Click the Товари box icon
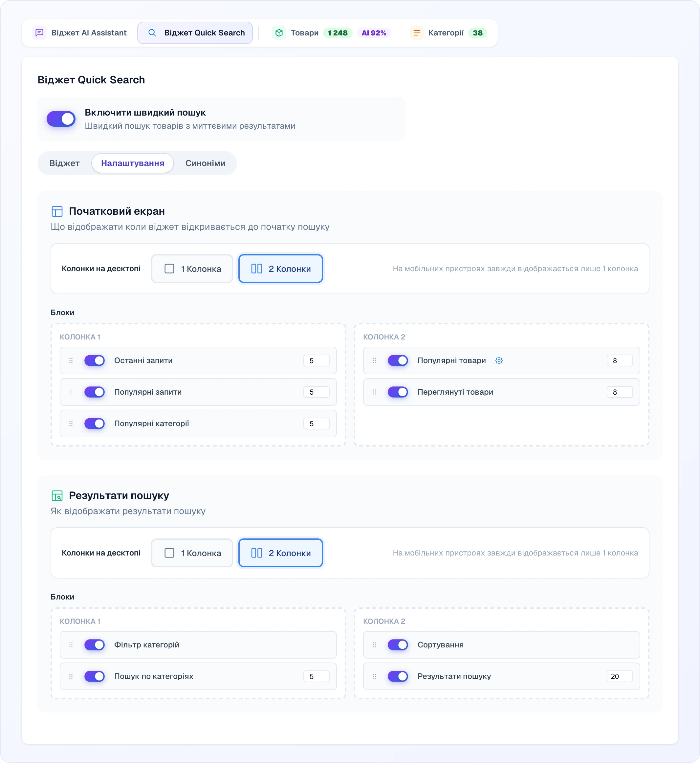This screenshot has height=763, width=700. coord(279,33)
